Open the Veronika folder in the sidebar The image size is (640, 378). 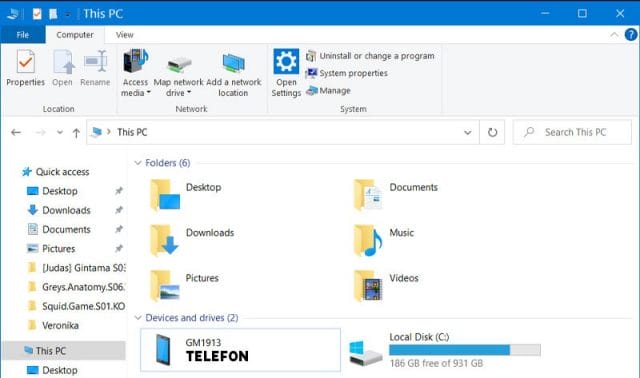coord(53,325)
